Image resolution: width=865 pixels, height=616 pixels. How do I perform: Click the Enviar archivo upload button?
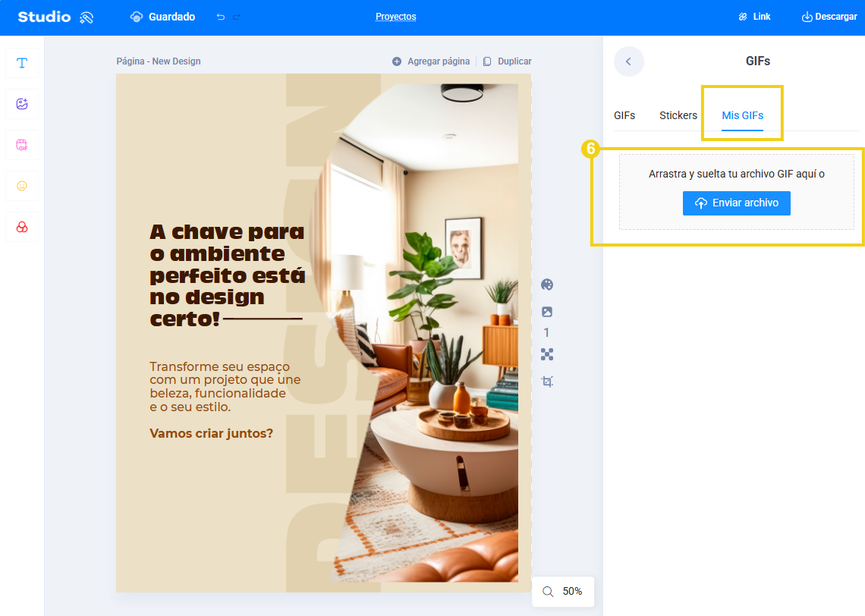tap(737, 203)
